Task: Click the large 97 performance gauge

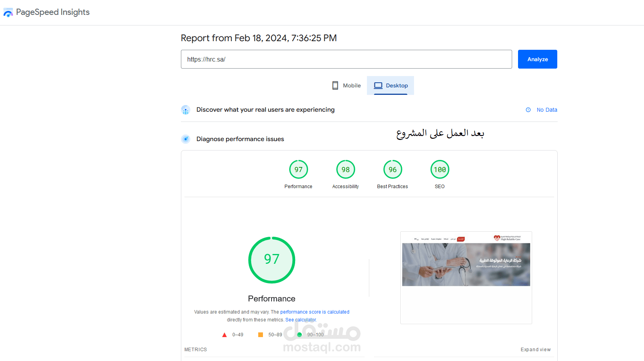Action: point(272,260)
